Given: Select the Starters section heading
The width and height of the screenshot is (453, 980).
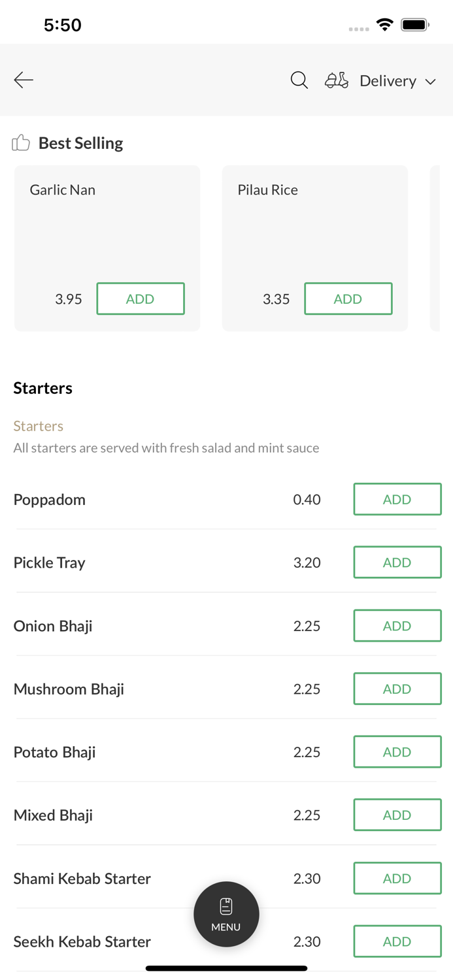Looking at the screenshot, I should coord(42,387).
